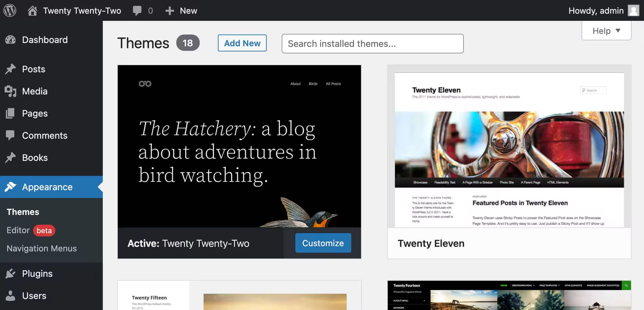Image resolution: width=644 pixels, height=310 pixels.
Task: Open the Media library menu
Action: tap(51, 91)
